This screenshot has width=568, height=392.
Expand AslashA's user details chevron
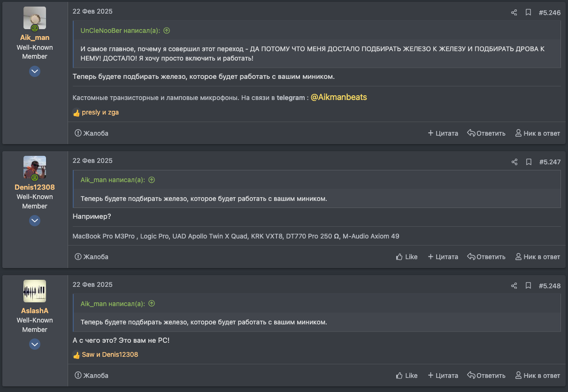point(35,345)
